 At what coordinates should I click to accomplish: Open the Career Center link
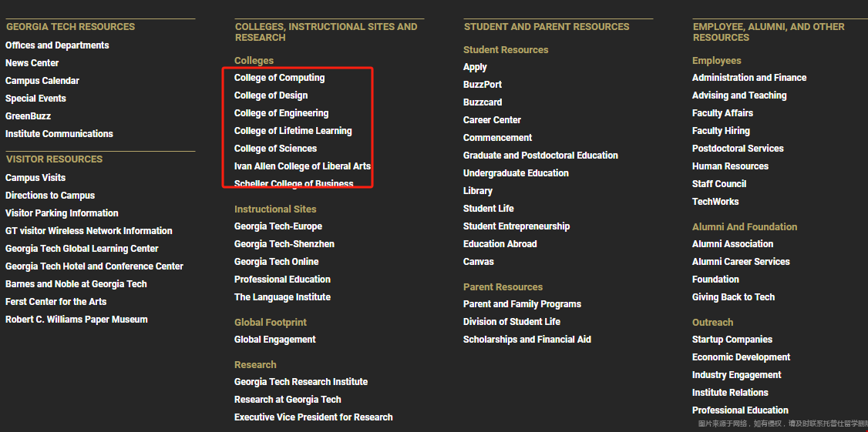492,120
